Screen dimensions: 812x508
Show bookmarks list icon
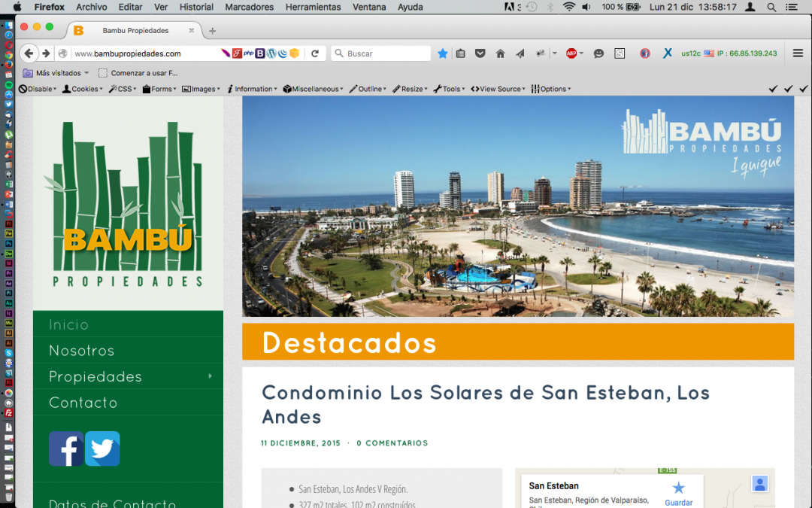[460, 53]
